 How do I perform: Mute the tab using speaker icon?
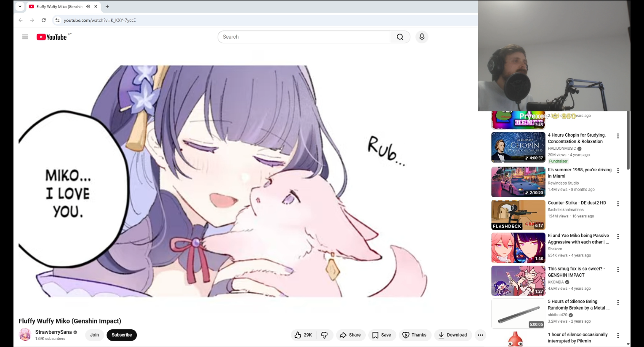[x=88, y=7]
